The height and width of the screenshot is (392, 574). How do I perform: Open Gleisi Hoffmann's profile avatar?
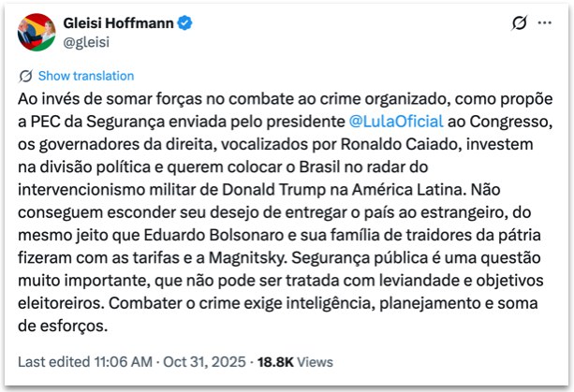pyautogui.click(x=36, y=31)
